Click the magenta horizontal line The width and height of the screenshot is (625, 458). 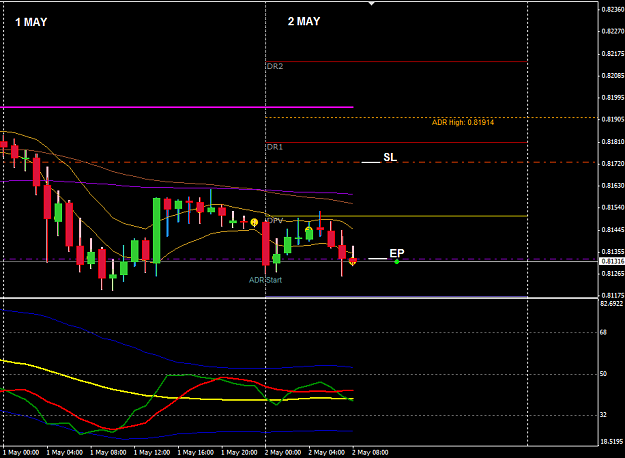point(177,107)
